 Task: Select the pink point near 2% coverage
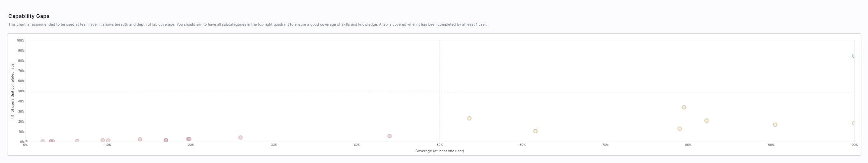pos(43,141)
